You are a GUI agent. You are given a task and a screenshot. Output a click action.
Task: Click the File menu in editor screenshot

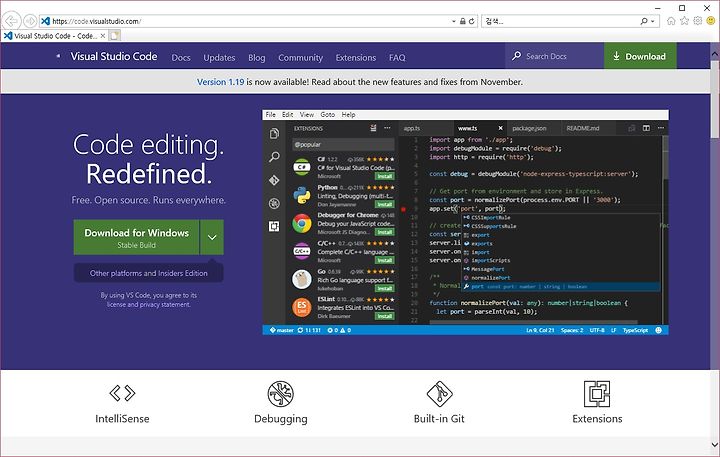point(271,115)
